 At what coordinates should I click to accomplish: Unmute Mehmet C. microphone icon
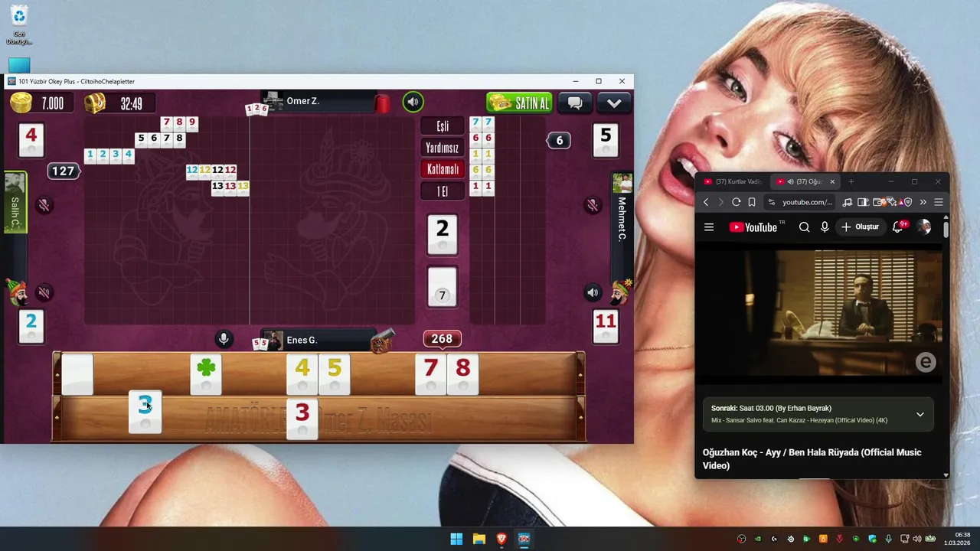tap(593, 205)
